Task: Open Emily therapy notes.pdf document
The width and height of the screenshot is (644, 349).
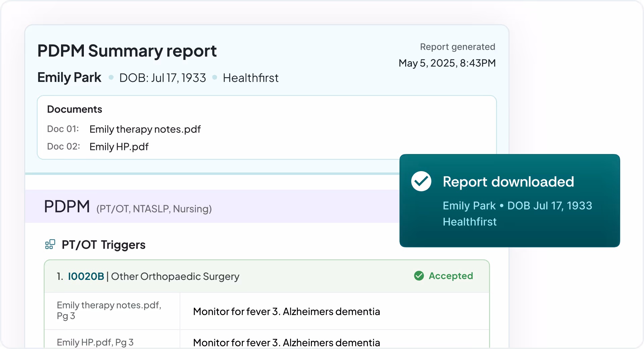Action: tap(145, 129)
